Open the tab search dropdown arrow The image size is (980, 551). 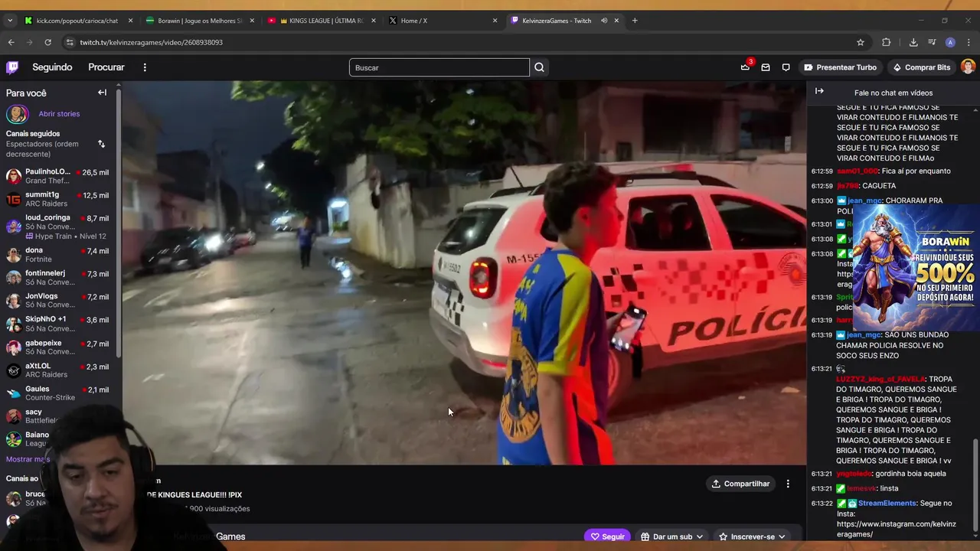click(x=10, y=21)
